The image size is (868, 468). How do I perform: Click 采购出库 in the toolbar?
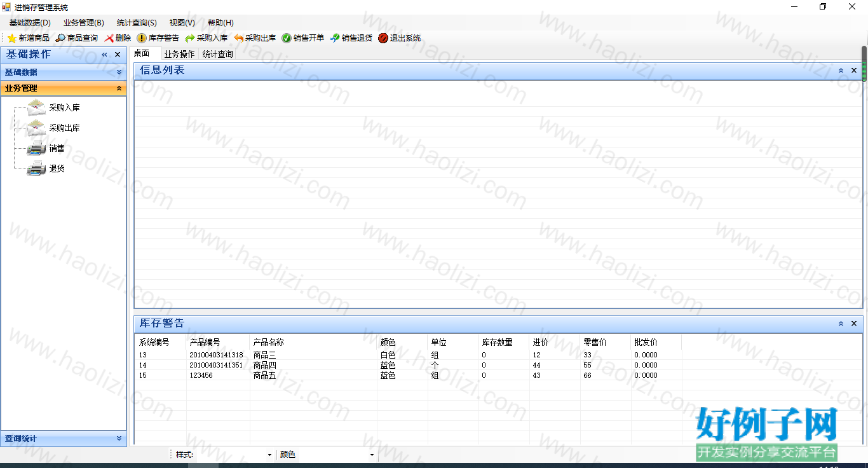click(255, 38)
